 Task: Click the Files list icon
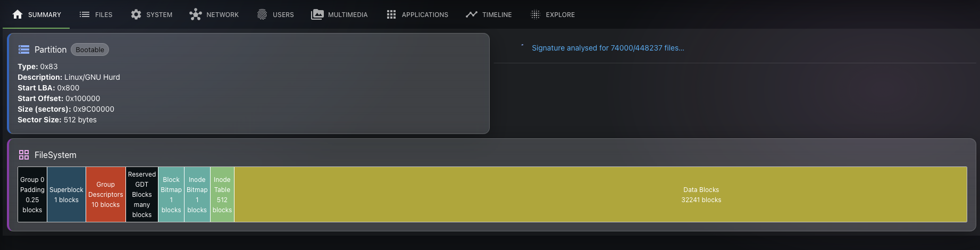84,14
